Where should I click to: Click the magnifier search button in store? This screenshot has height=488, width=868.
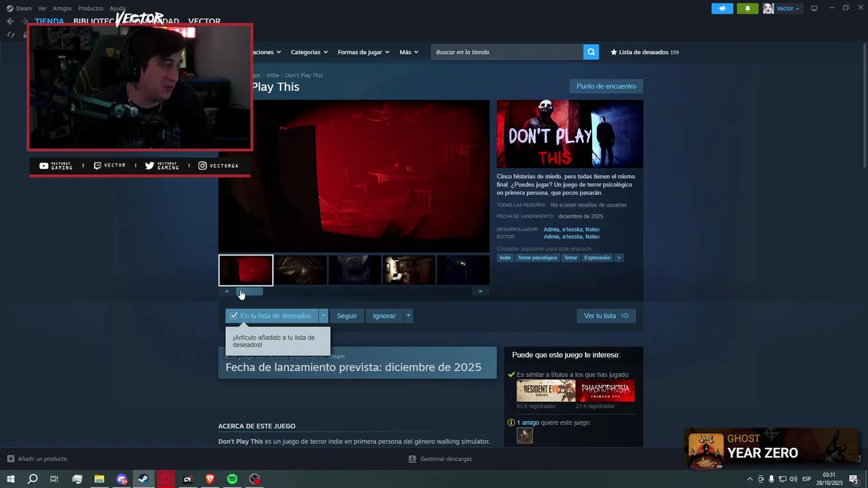pos(591,52)
